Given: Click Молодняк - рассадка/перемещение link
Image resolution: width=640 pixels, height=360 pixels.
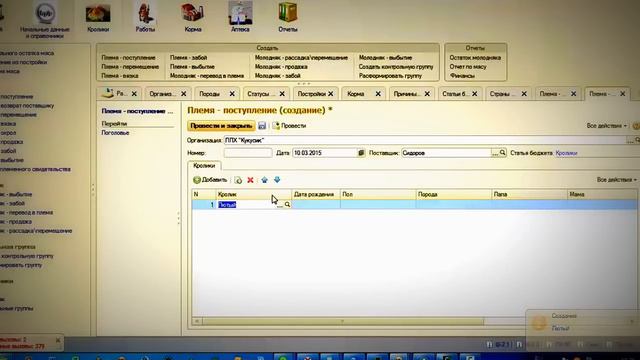Looking at the screenshot, I should [x=301, y=58].
